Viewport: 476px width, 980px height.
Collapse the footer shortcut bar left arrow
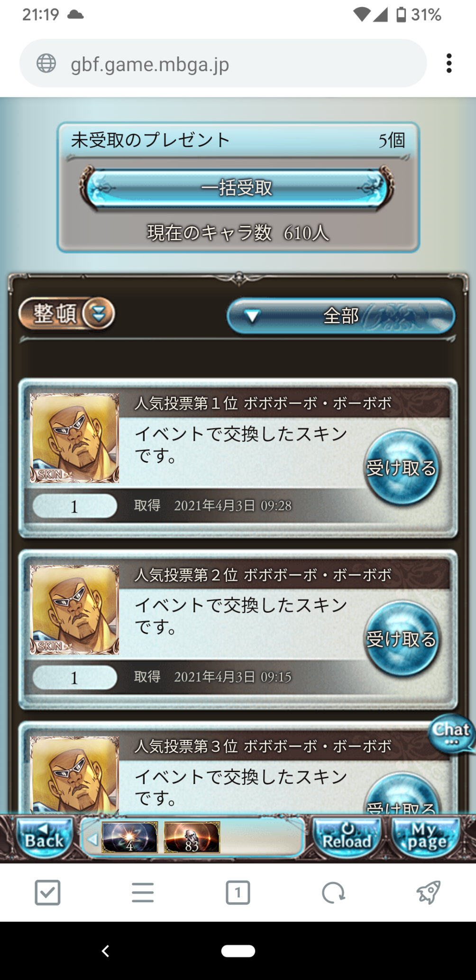[x=92, y=839]
